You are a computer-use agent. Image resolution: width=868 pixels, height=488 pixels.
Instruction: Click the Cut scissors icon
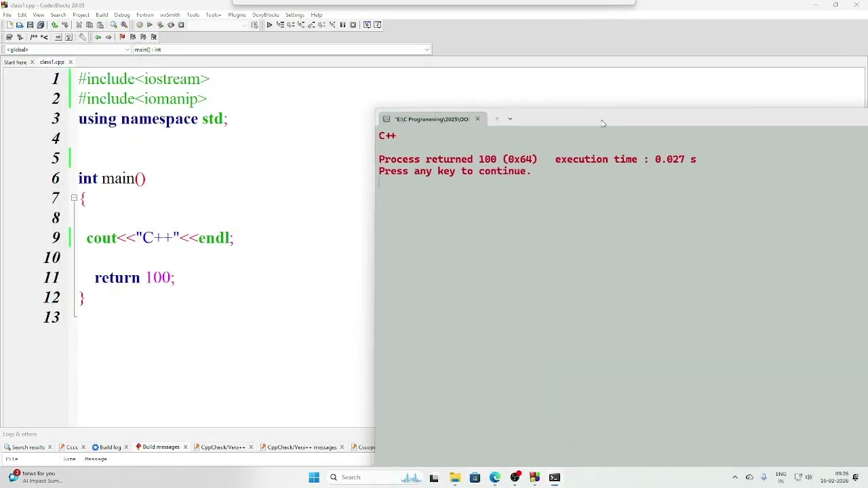tap(79, 25)
